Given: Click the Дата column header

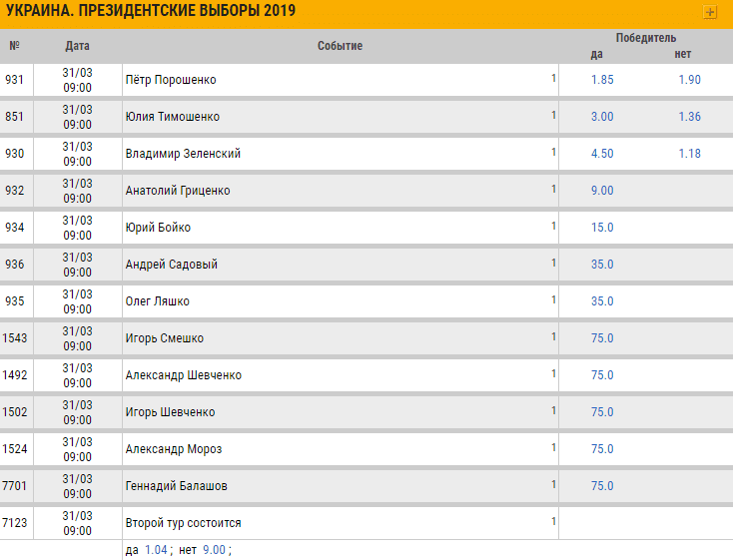Looking at the screenshot, I should (x=77, y=46).
